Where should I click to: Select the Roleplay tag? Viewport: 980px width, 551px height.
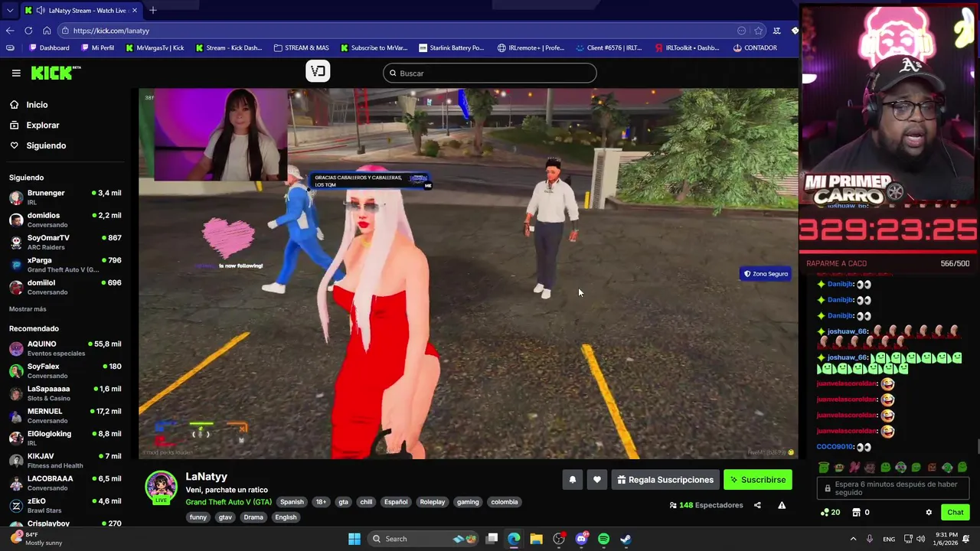[x=432, y=502]
